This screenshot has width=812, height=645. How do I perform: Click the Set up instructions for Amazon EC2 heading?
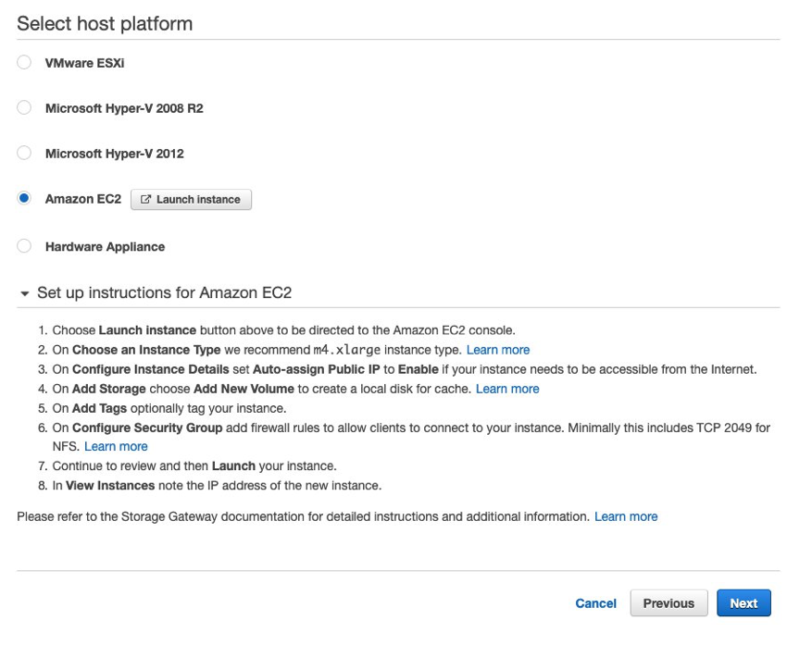pyautogui.click(x=165, y=293)
